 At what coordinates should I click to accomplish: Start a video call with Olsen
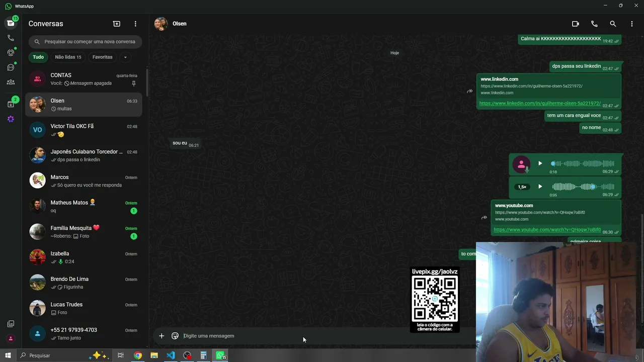pos(576,24)
